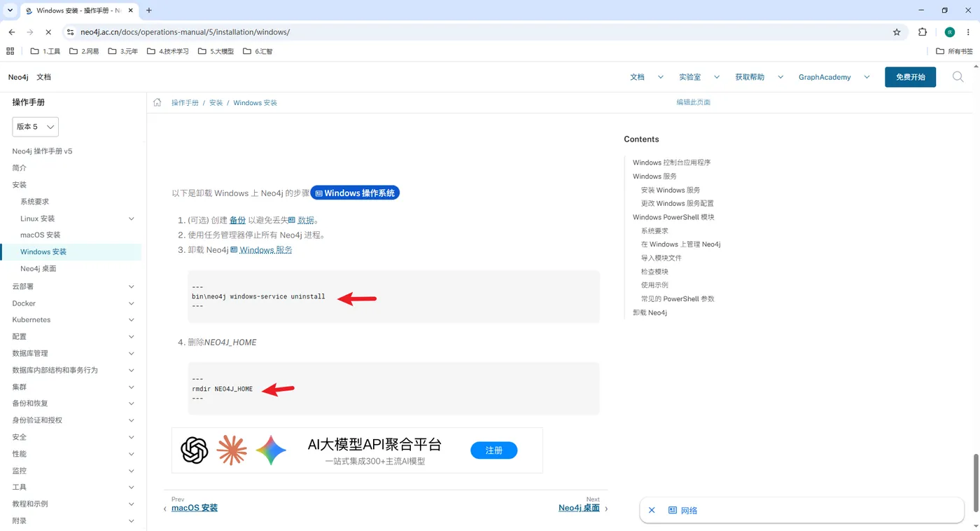This screenshot has height=531, width=980.
Task: Click the 'bin\neo4j windows-service uninstall' command text
Action: tap(258, 296)
